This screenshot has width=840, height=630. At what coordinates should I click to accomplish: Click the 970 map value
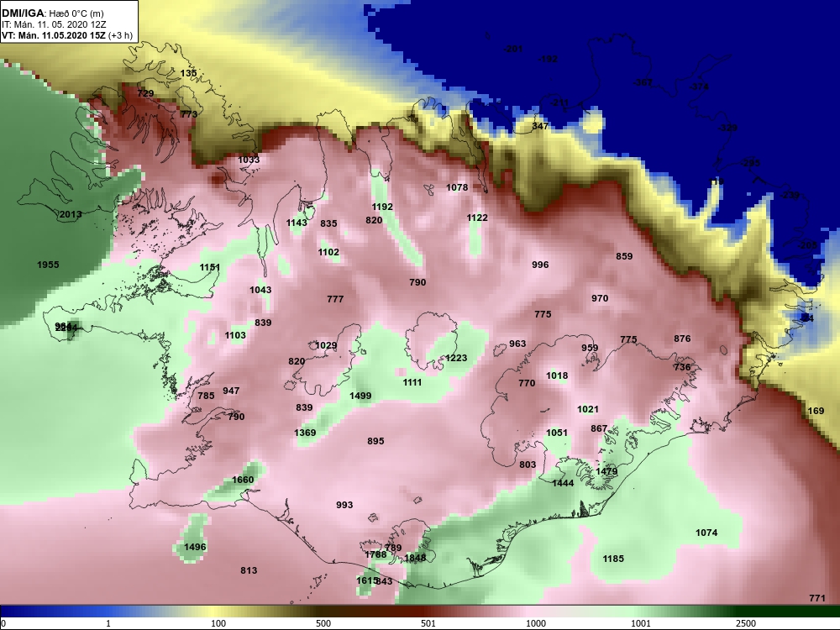point(600,298)
